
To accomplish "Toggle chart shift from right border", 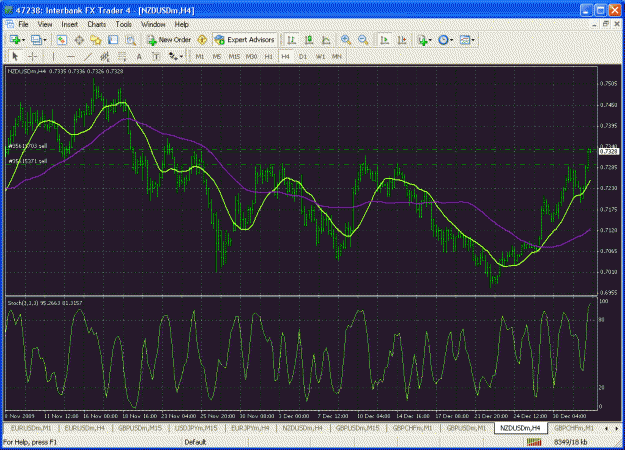I will click(402, 40).
